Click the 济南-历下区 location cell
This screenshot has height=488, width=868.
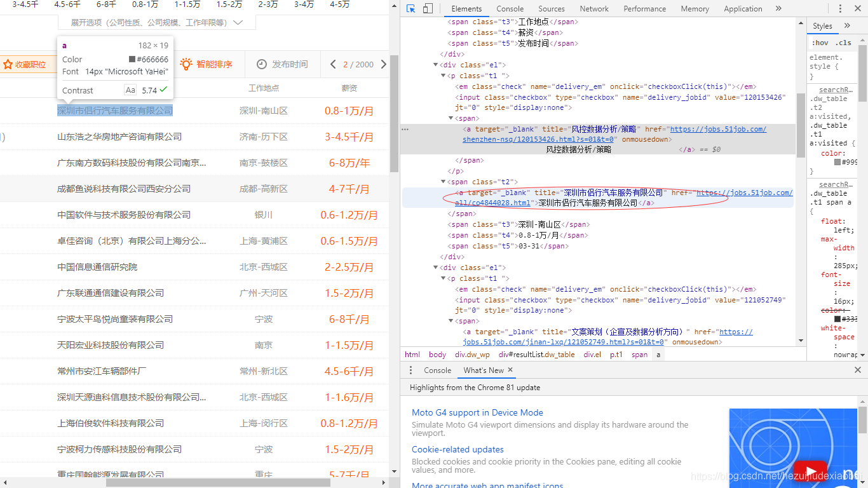click(264, 137)
